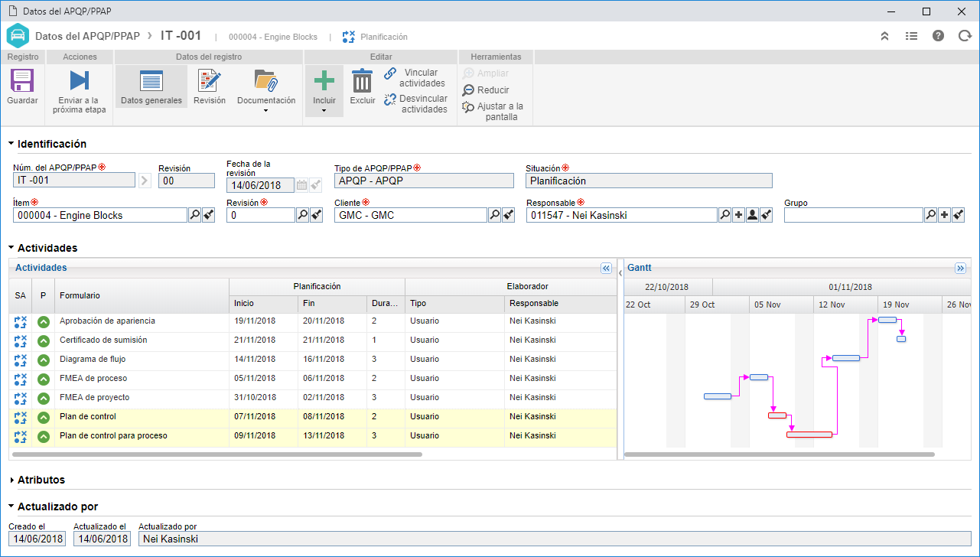
Task: Add a Grupo with plus icon
Action: [x=944, y=216]
